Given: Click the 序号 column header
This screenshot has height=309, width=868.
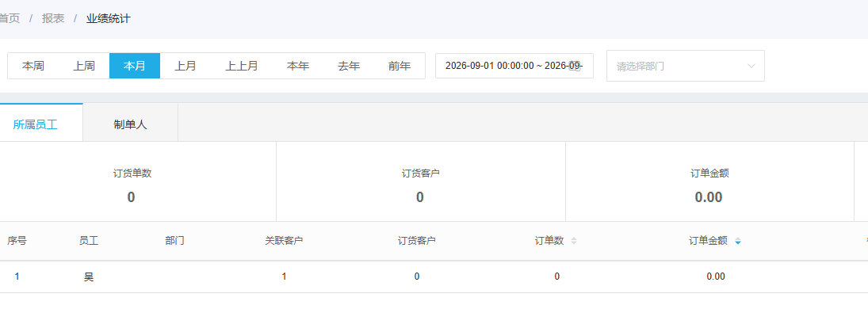Looking at the screenshot, I should pyautogui.click(x=17, y=241).
